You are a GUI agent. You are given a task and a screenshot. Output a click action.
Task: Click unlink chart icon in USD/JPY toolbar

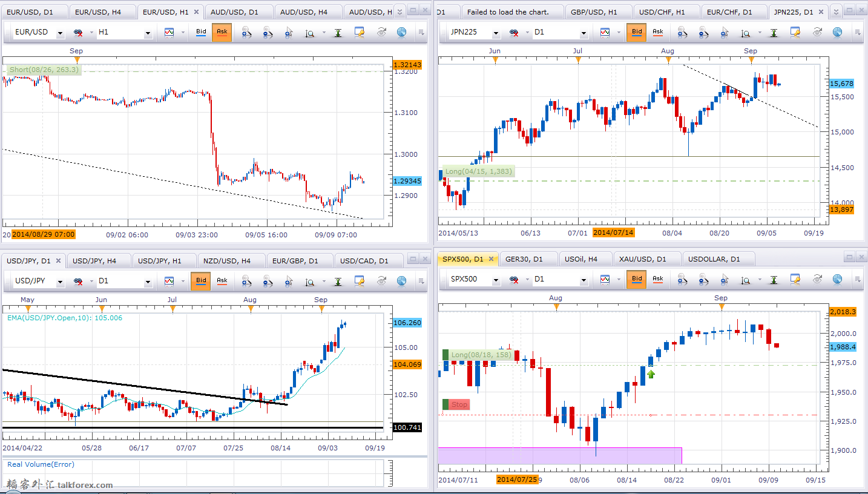pyautogui.click(x=79, y=281)
